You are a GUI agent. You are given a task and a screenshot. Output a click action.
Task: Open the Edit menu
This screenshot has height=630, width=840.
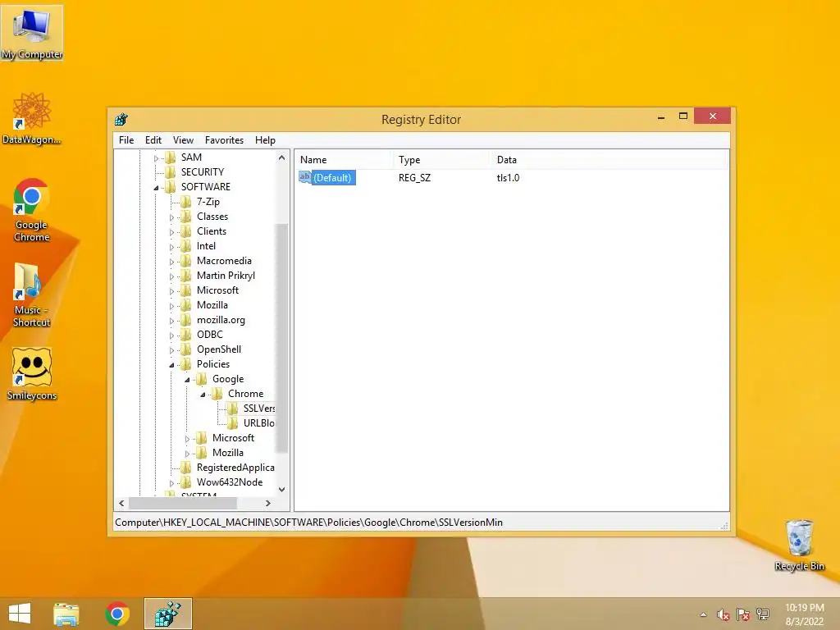[x=153, y=139]
